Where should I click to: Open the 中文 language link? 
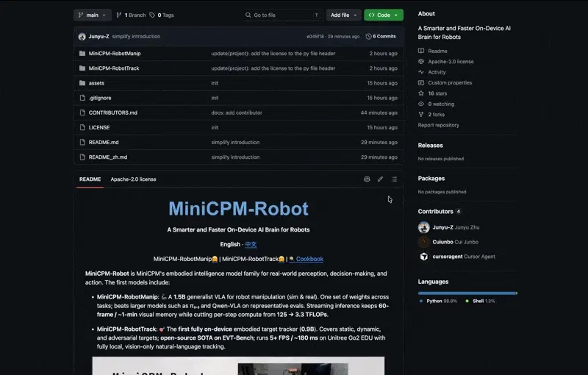coord(251,245)
